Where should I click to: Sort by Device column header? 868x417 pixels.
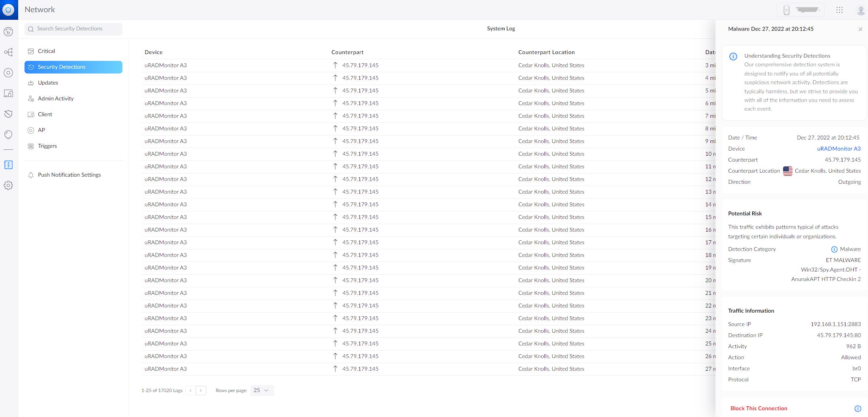click(154, 52)
